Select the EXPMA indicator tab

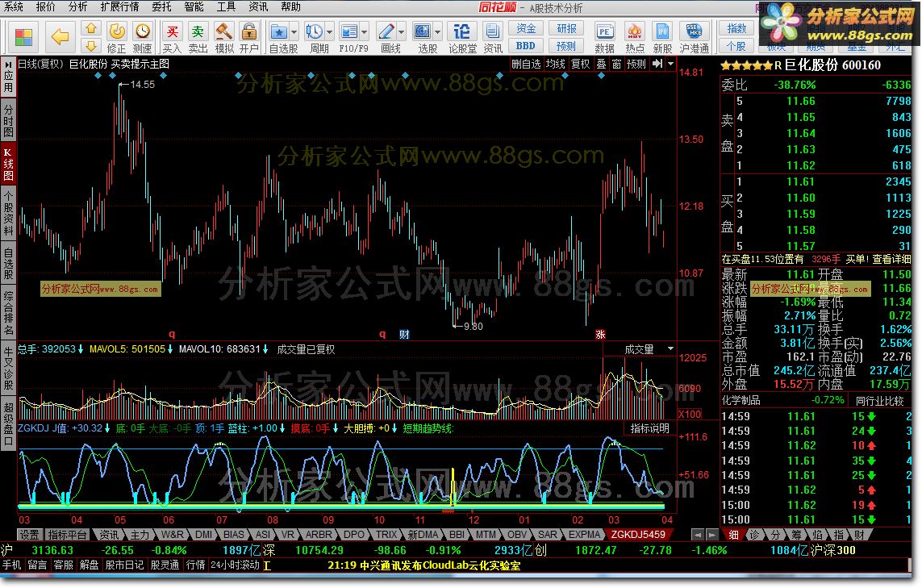pyautogui.click(x=583, y=535)
